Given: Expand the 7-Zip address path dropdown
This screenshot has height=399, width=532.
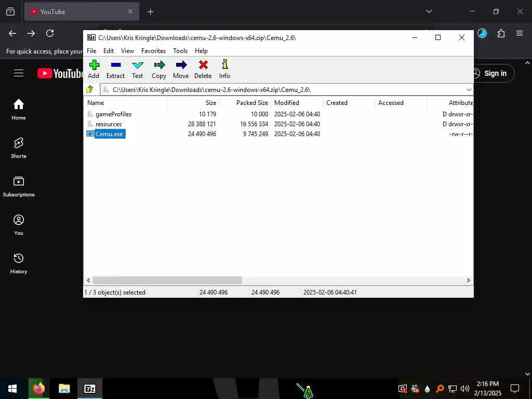Looking at the screenshot, I should click(x=469, y=89).
